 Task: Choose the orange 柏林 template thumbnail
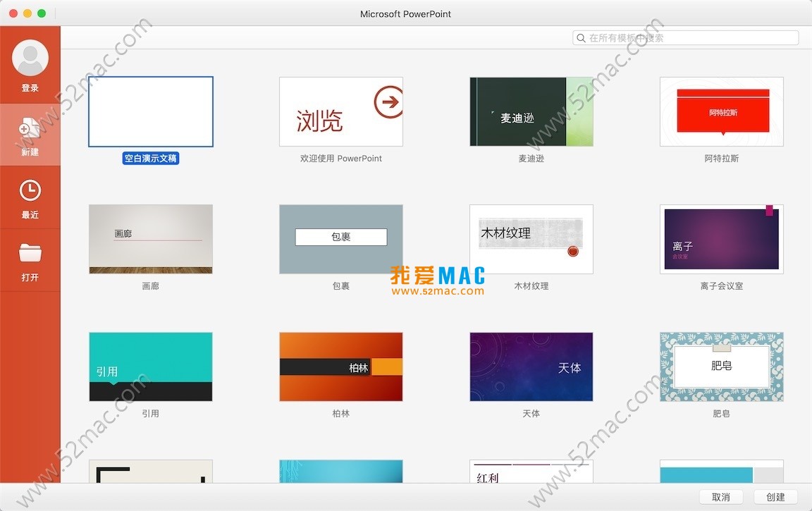340,367
